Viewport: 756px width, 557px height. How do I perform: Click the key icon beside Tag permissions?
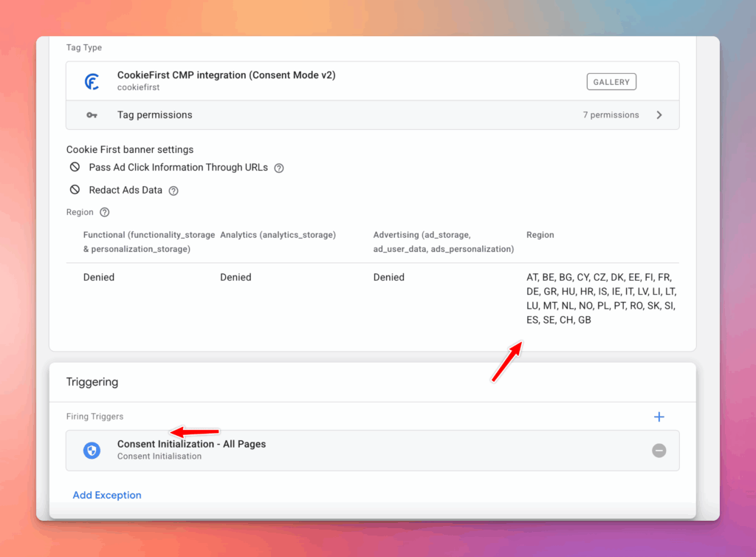92,115
